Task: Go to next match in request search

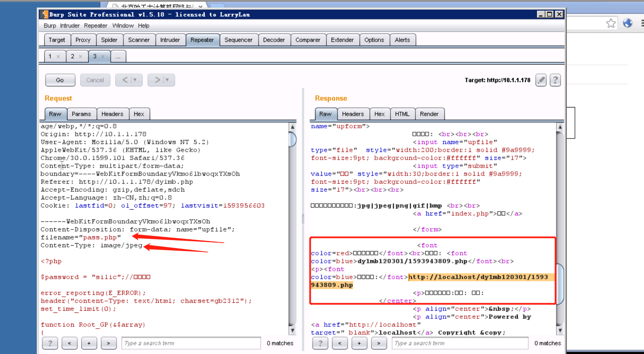Action: pos(109,343)
